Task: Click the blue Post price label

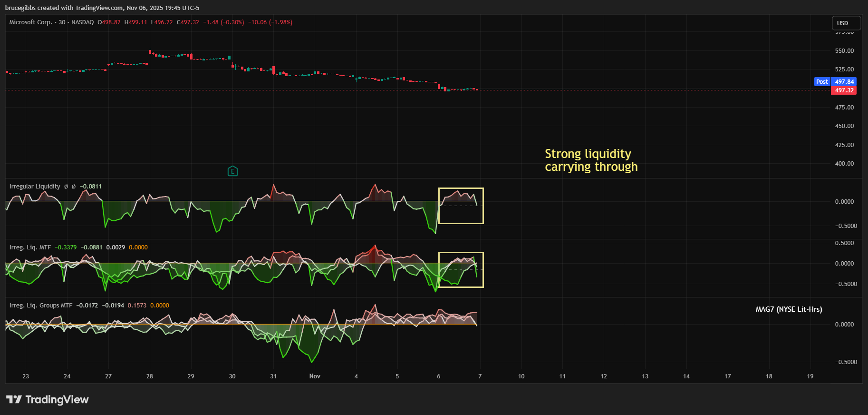Action: (x=822, y=82)
